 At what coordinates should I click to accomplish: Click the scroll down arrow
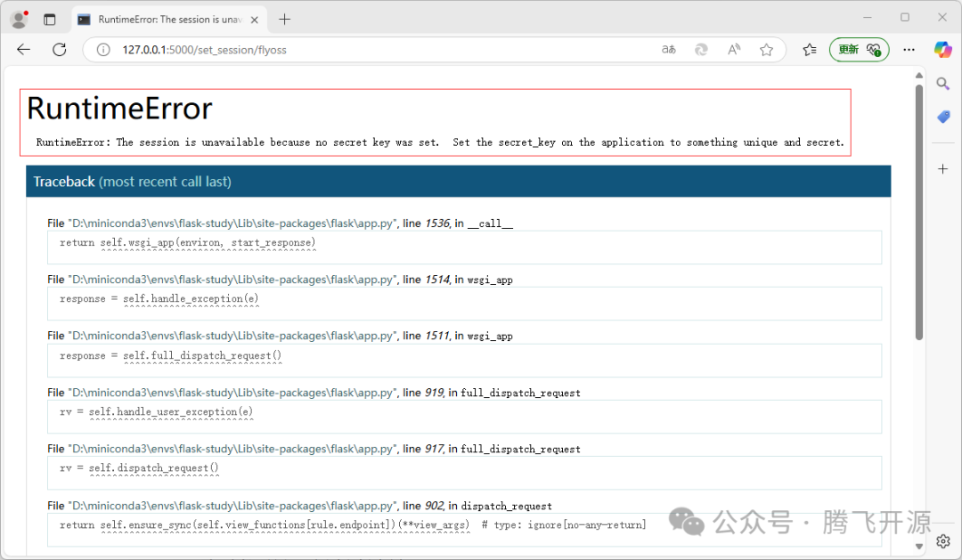(919, 546)
